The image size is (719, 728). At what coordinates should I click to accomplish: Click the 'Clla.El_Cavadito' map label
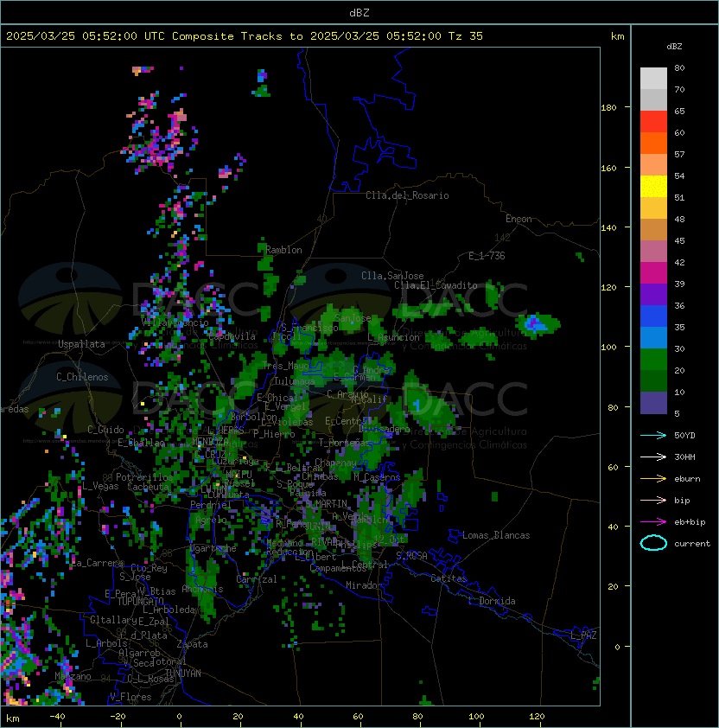pos(436,285)
